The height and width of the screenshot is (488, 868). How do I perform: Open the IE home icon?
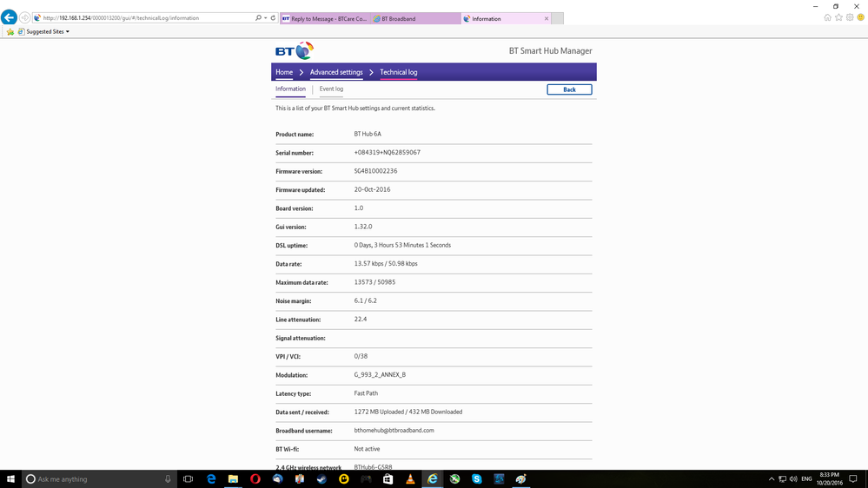point(827,17)
